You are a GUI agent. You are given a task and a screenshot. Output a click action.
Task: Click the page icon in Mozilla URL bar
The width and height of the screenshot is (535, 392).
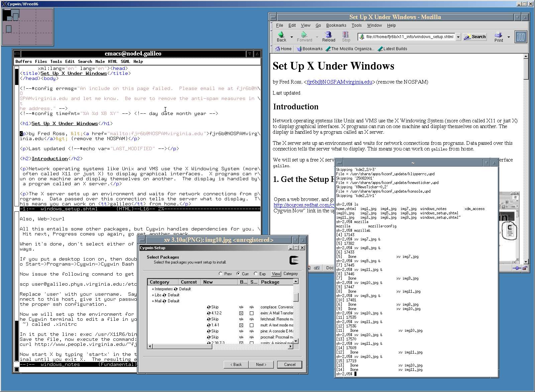(x=361, y=37)
